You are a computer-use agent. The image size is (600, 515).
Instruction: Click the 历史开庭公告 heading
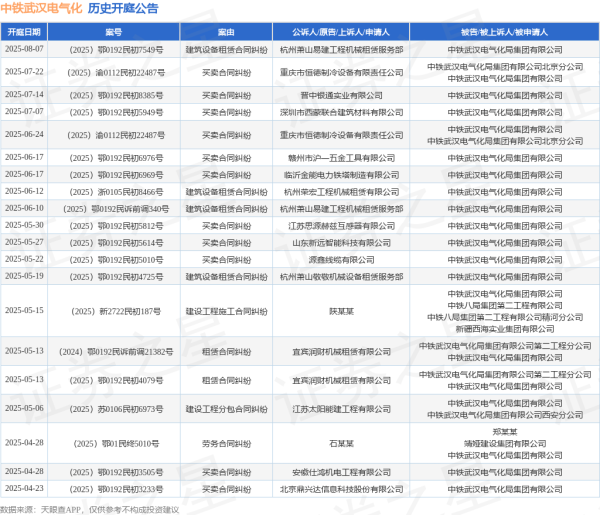click(123, 8)
